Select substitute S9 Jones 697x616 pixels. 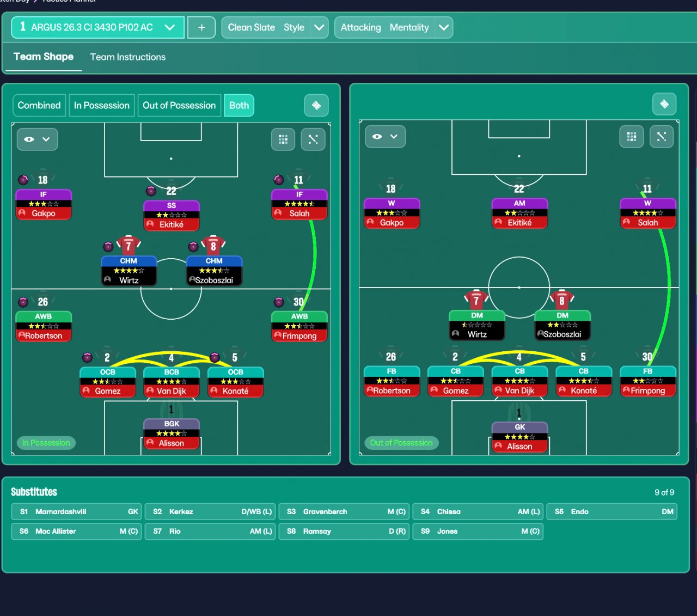478,531
